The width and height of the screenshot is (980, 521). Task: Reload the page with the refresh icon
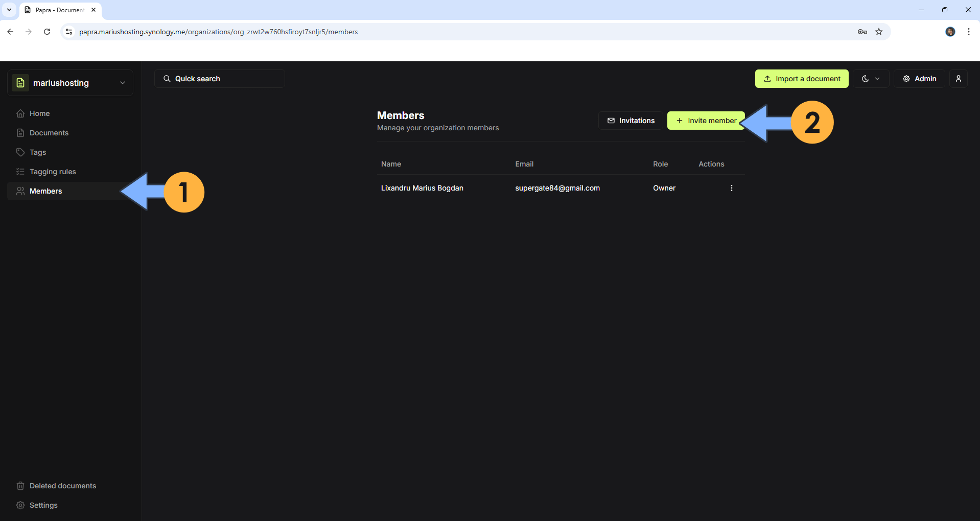coord(47,32)
